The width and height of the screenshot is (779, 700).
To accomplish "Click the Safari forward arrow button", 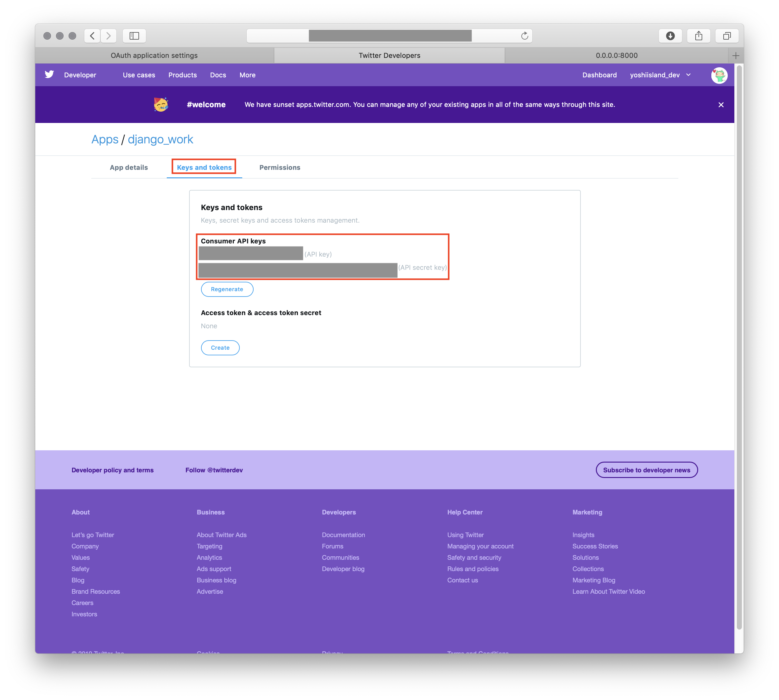I will (x=109, y=36).
